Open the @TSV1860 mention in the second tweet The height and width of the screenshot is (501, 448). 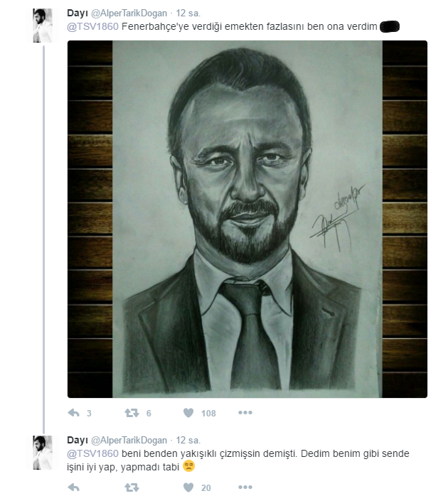(x=92, y=453)
